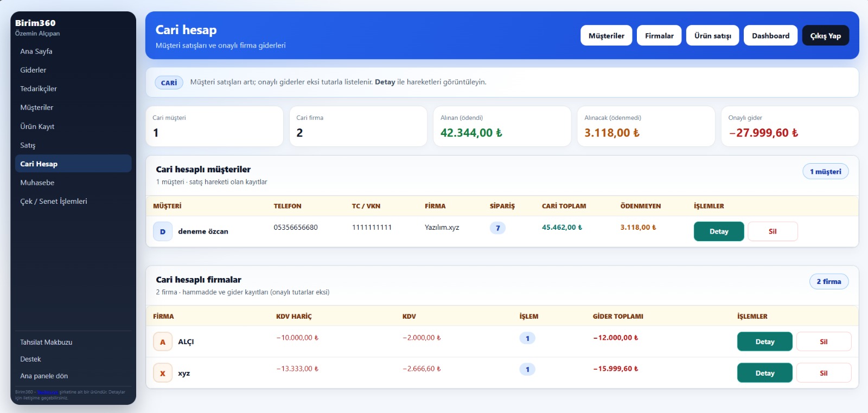
Task: Open Ana Sayfa from the sidebar
Action: coord(73,51)
